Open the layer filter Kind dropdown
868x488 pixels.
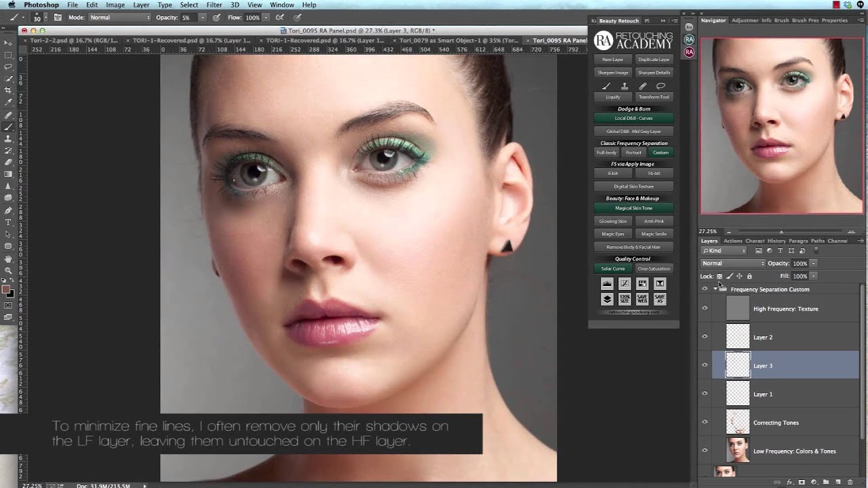[x=724, y=251]
